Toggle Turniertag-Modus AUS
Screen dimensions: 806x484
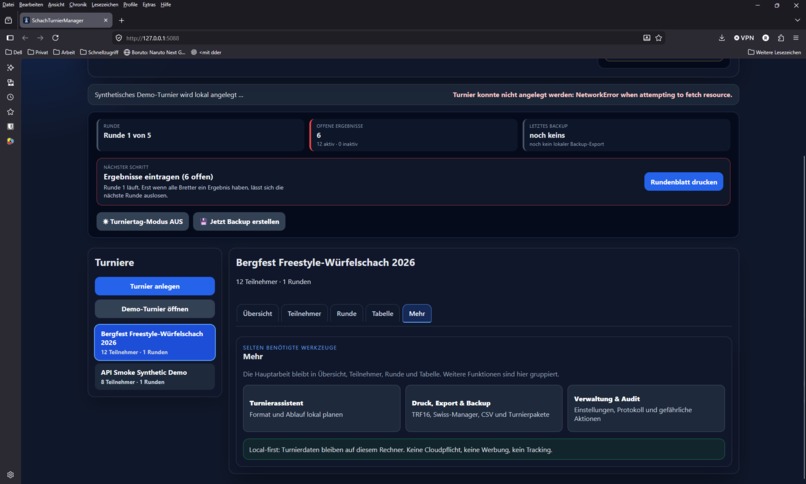[x=142, y=221]
